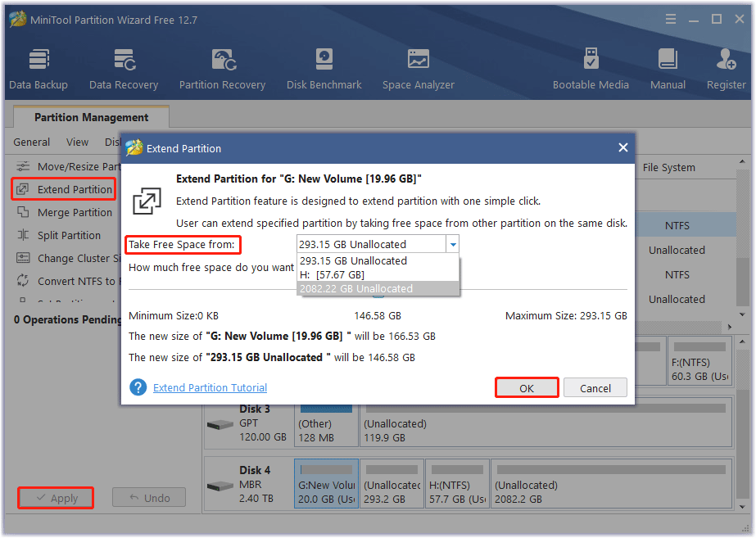Select H:(NTFS) 57.7 GB partition block
The image size is (756, 538).
pos(457,483)
